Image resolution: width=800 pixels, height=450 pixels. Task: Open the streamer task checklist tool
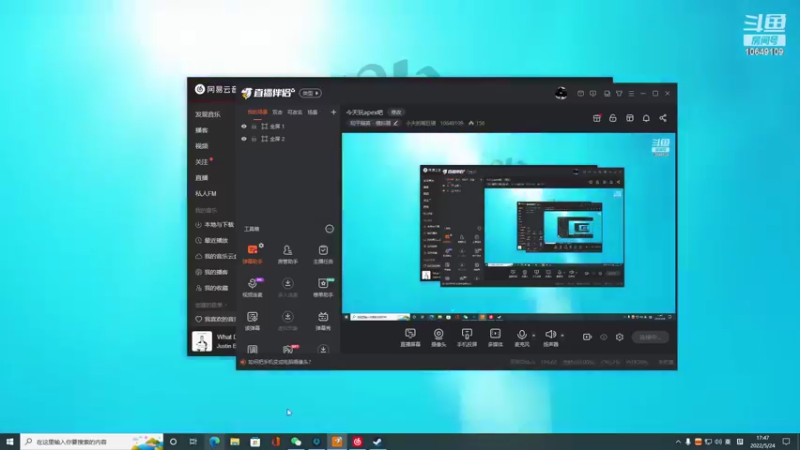point(323,254)
